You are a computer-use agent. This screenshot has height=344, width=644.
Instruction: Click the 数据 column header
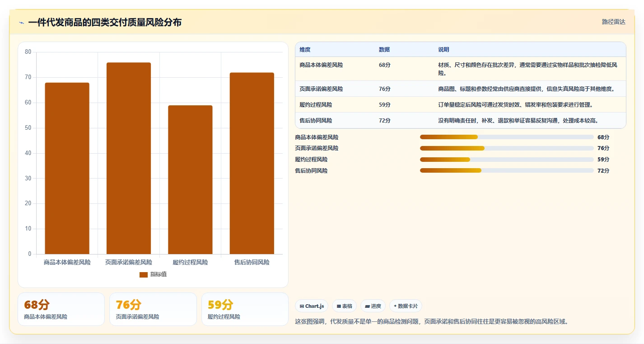[x=384, y=50]
